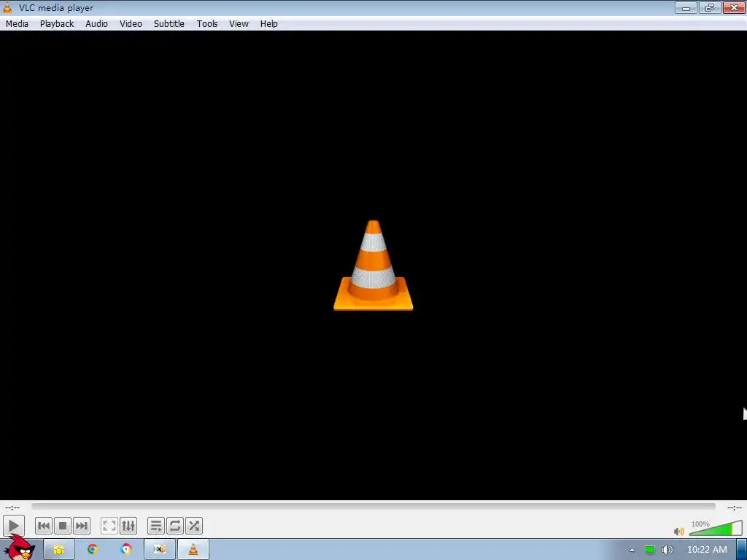Open the Subtitle menu
747x560 pixels.
[x=169, y=24]
